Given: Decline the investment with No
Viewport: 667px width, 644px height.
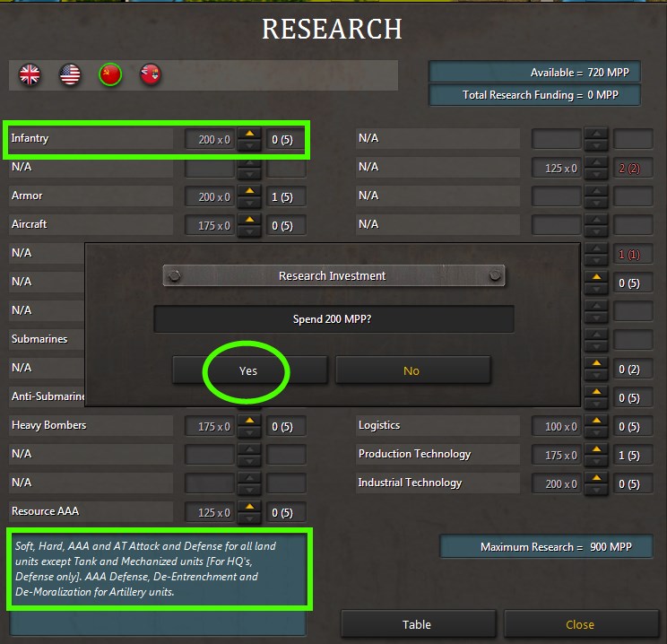Looking at the screenshot, I should point(412,370).
